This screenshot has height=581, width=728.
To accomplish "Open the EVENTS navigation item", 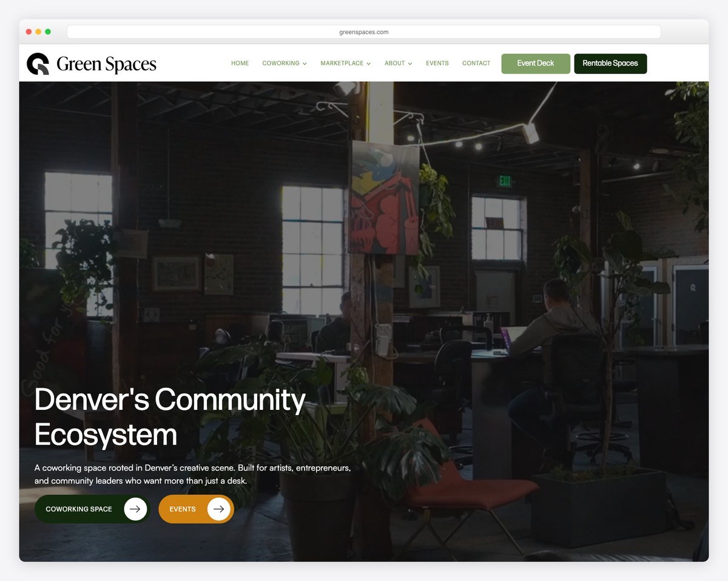I will pos(437,63).
